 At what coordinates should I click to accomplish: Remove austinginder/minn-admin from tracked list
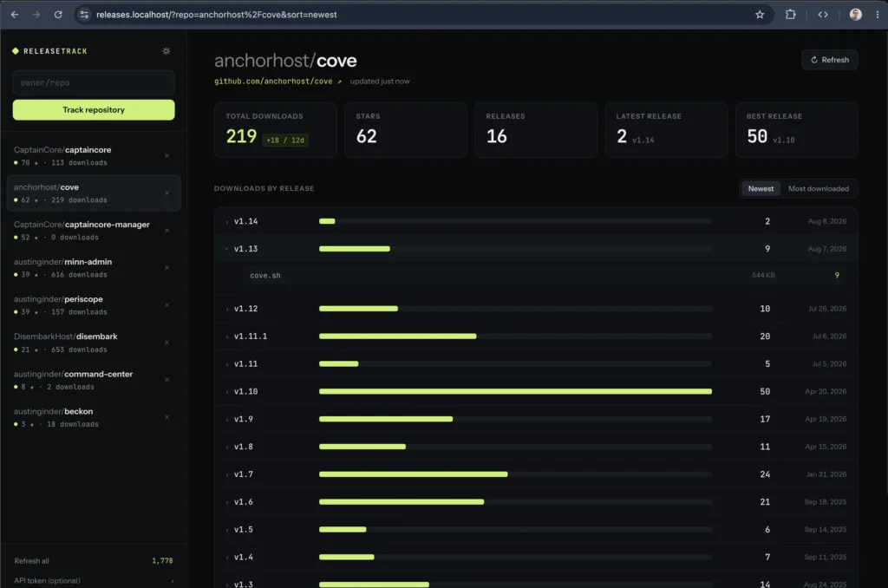click(x=166, y=268)
